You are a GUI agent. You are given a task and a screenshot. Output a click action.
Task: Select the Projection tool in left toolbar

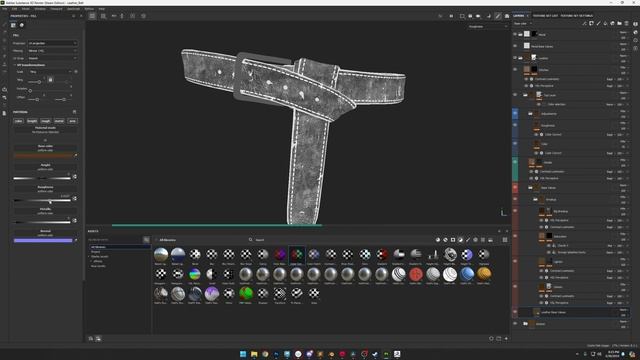coord(4,40)
